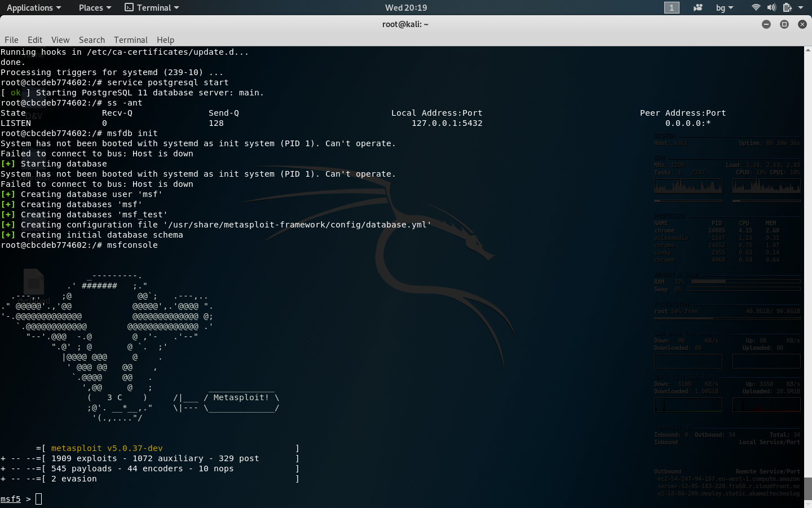Open the Edit menu
This screenshot has height=508, width=812.
(x=35, y=40)
